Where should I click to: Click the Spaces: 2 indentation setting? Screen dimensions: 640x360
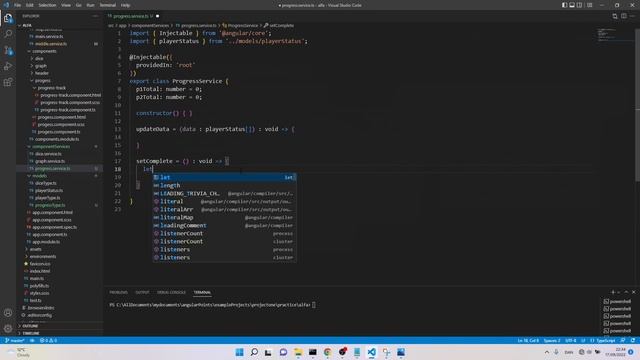click(551, 340)
